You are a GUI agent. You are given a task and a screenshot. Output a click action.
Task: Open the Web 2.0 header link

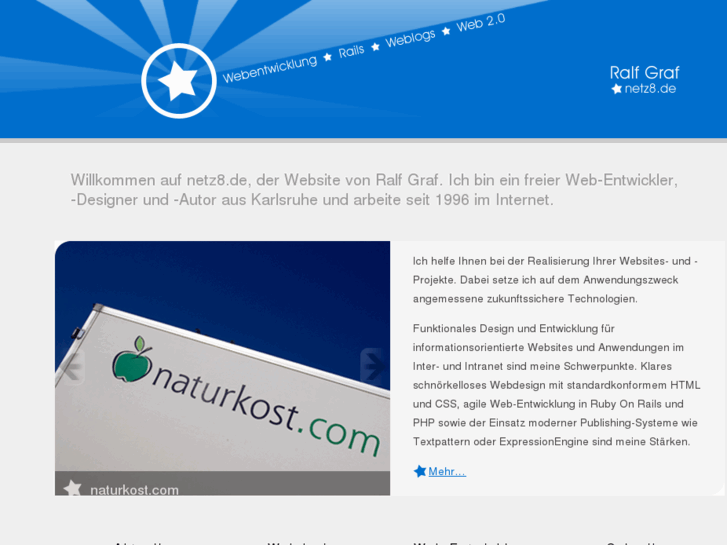[x=480, y=22]
